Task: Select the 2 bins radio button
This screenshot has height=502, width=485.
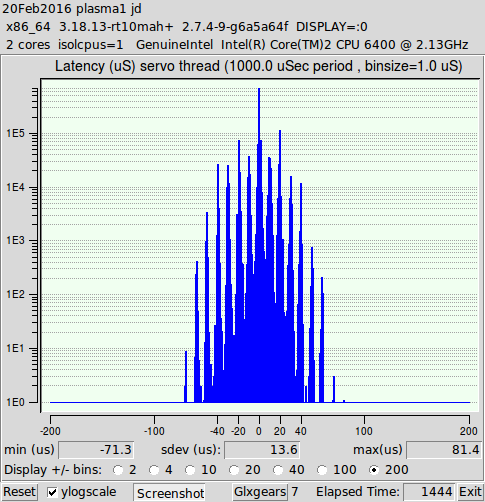Action: tap(118, 470)
